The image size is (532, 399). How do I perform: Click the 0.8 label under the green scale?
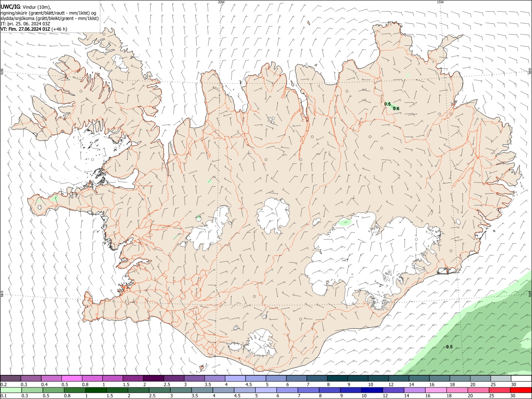pyautogui.click(x=67, y=396)
